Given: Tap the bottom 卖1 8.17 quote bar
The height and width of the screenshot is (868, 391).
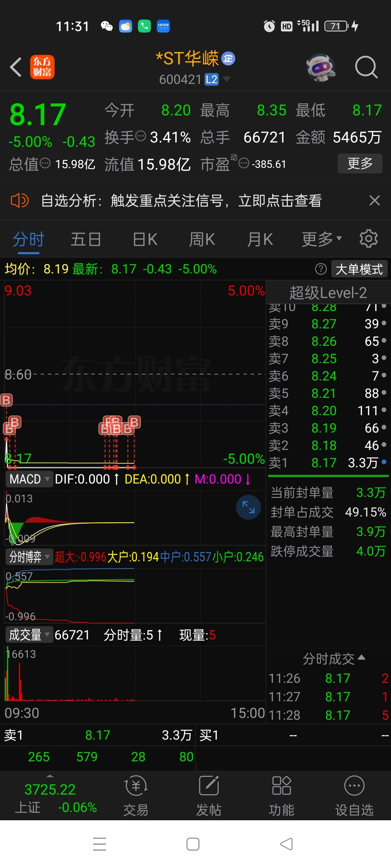Looking at the screenshot, I should pos(97,735).
